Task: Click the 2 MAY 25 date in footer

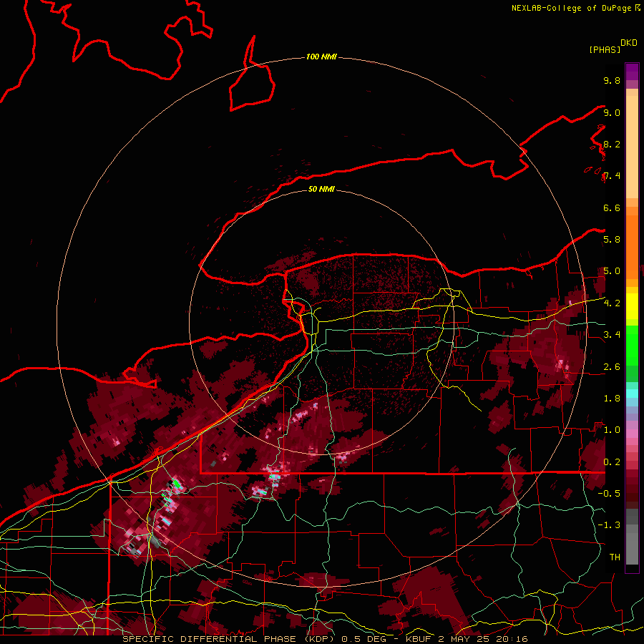Action: [465, 639]
